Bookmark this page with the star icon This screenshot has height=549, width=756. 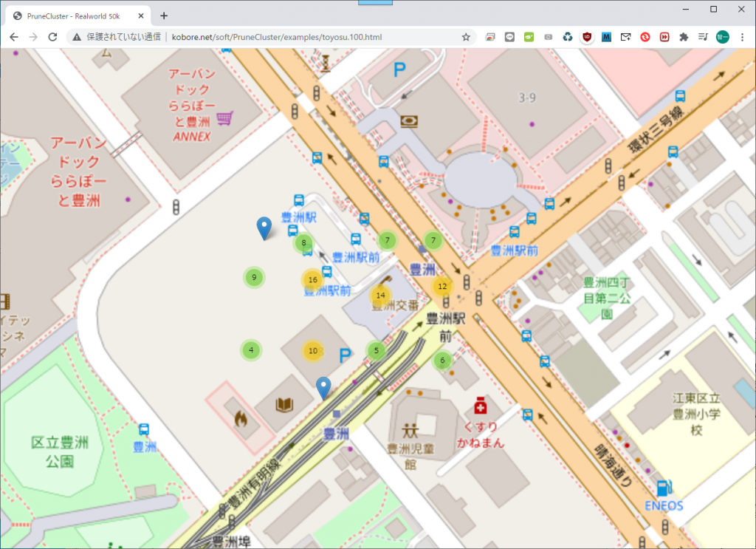(x=466, y=37)
